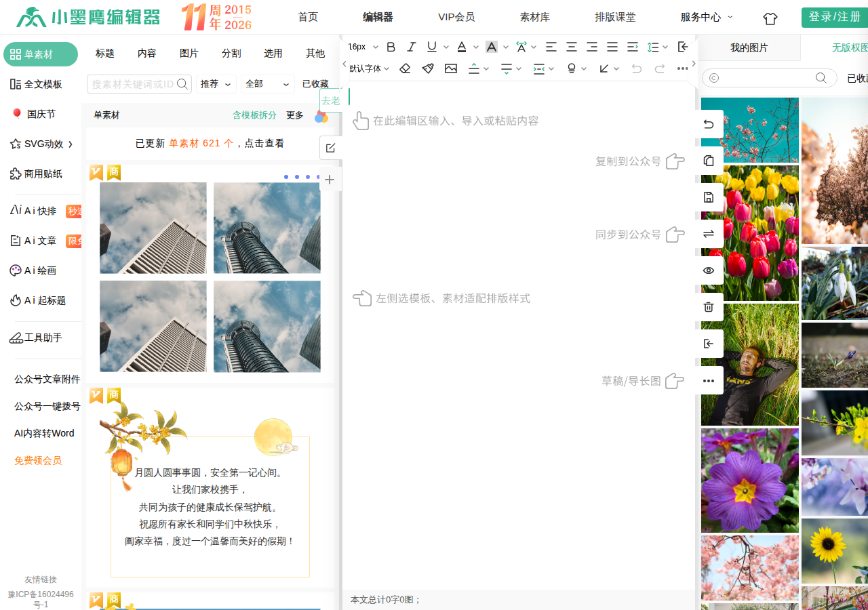This screenshot has width=868, height=610.
Task: Focus the material keyword search field
Action: point(133,84)
